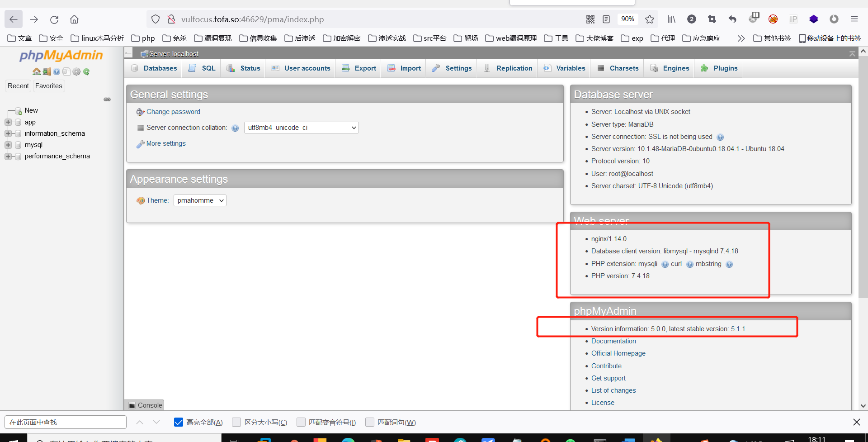Uncheck the 高亮全部 checkbox in find bar

(178, 422)
